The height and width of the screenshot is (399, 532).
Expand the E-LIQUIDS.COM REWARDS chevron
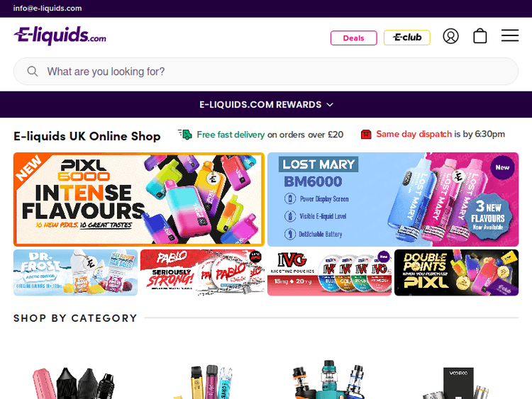click(x=330, y=105)
